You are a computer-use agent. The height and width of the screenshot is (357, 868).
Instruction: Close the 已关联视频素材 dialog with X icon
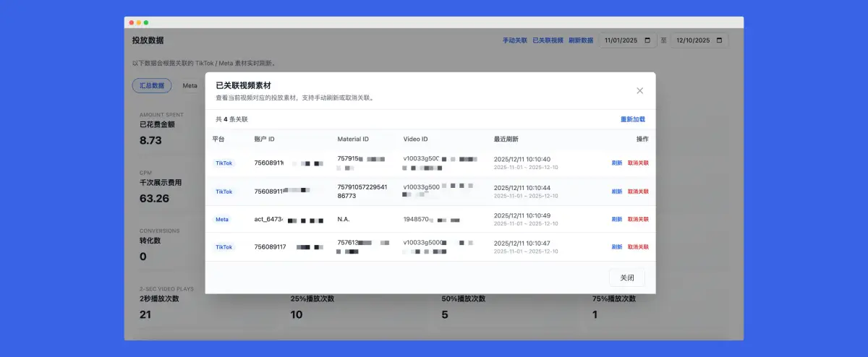click(x=639, y=90)
